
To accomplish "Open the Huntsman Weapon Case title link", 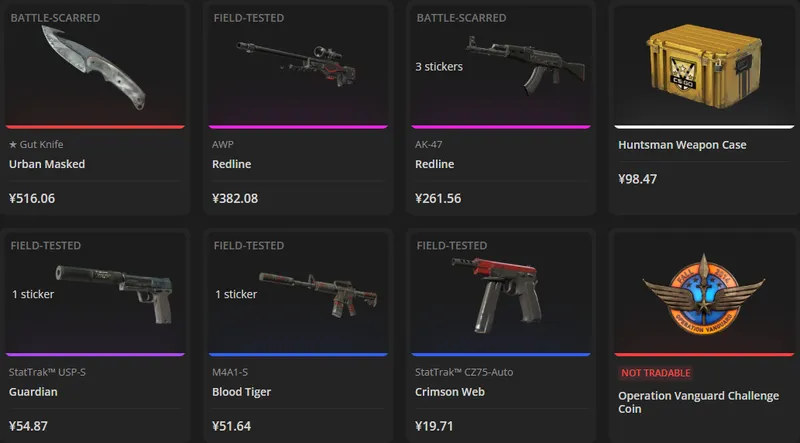I will click(682, 145).
